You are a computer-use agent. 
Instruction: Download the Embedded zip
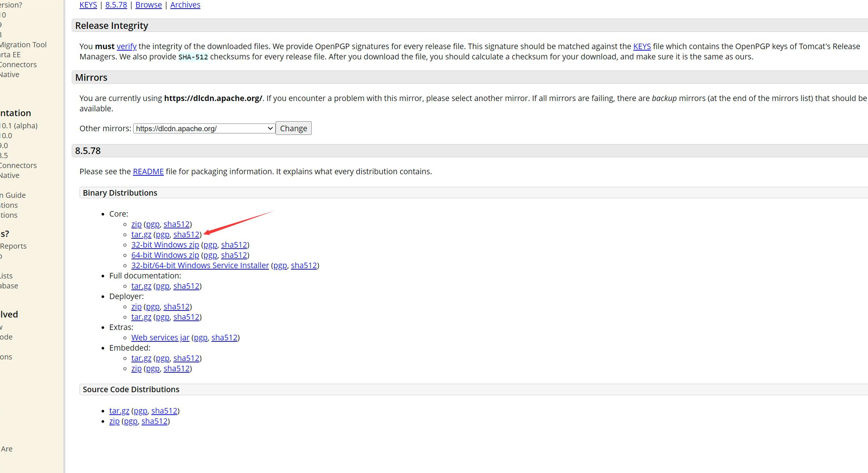pos(136,369)
